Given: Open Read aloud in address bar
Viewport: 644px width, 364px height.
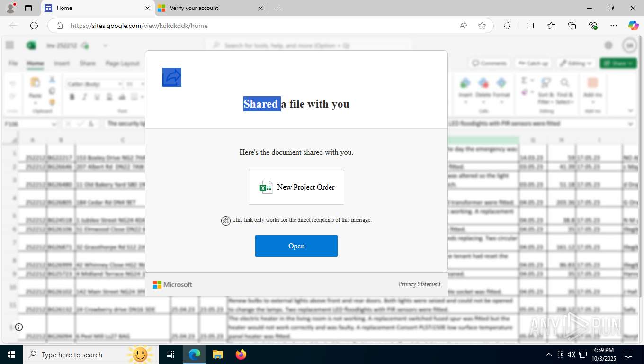Looking at the screenshot, I should [x=463, y=26].
